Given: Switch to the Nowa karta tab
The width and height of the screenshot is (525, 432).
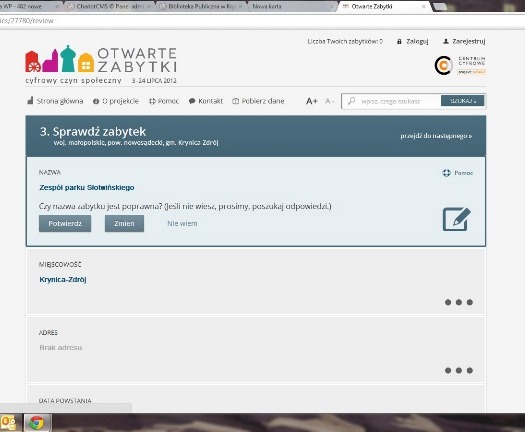Looking at the screenshot, I should tap(291, 6).
